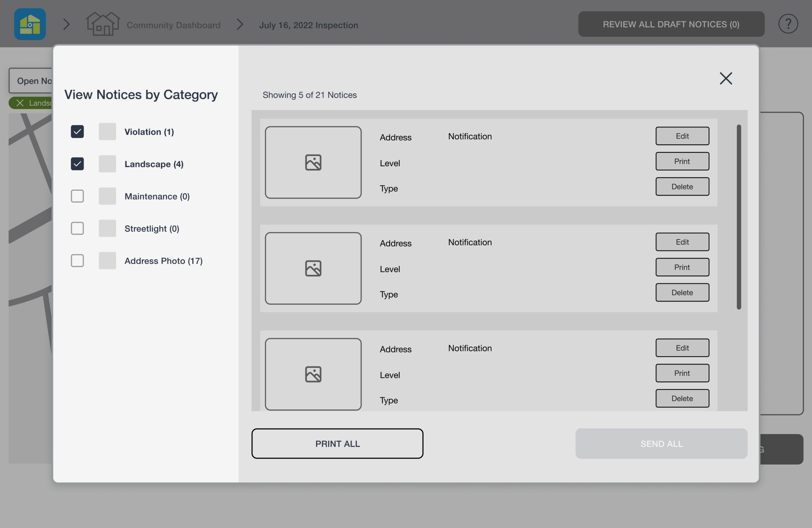The width and height of the screenshot is (812, 528).
Task: Click the app home icon in top-left corner
Action: point(29,24)
